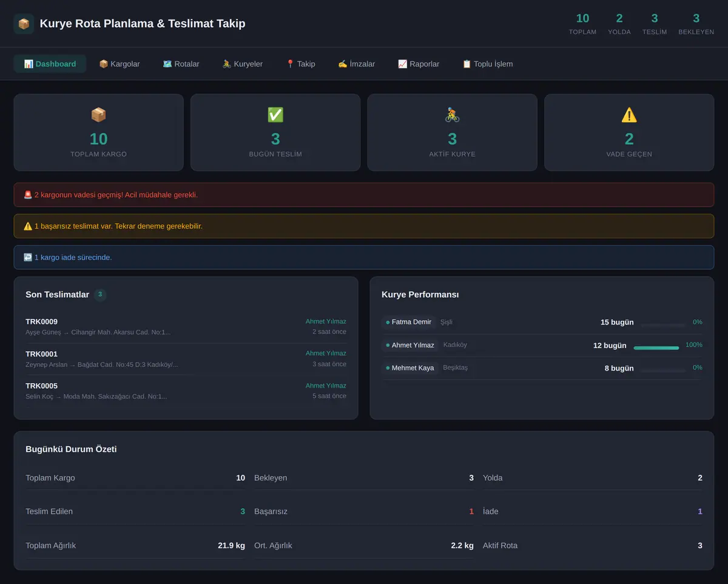Screen dimensions: 728x584
Task: Click the "Bugünkü Durum Özeti" heading
Action: pyautogui.click(x=71, y=449)
